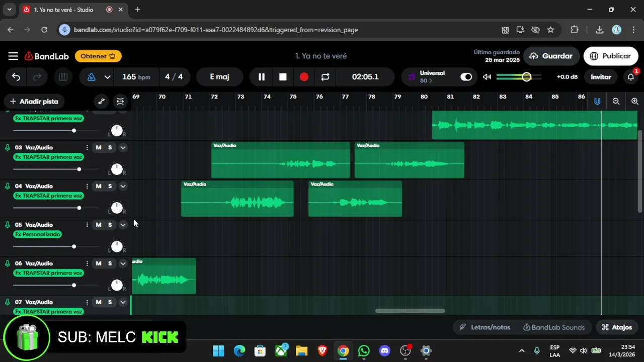Click the 165 bpm tempo field
644x362 pixels.
click(136, 77)
